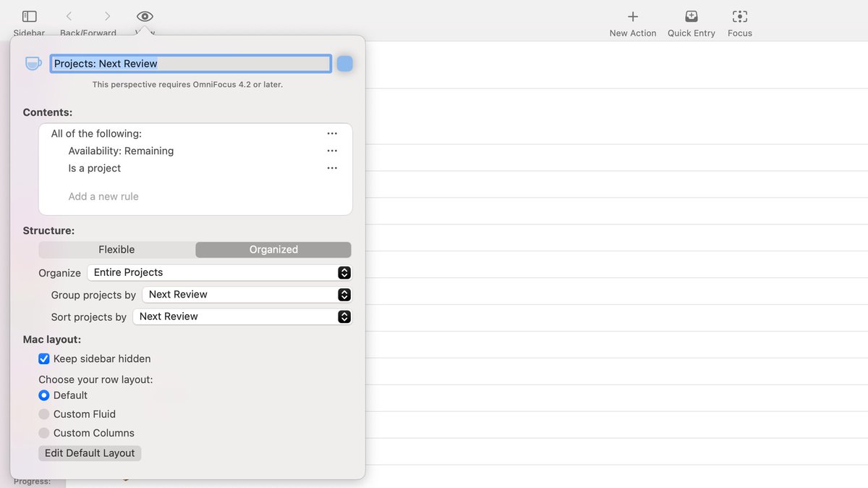Click 'Add a new rule'
This screenshot has height=488, width=868.
pos(103,196)
